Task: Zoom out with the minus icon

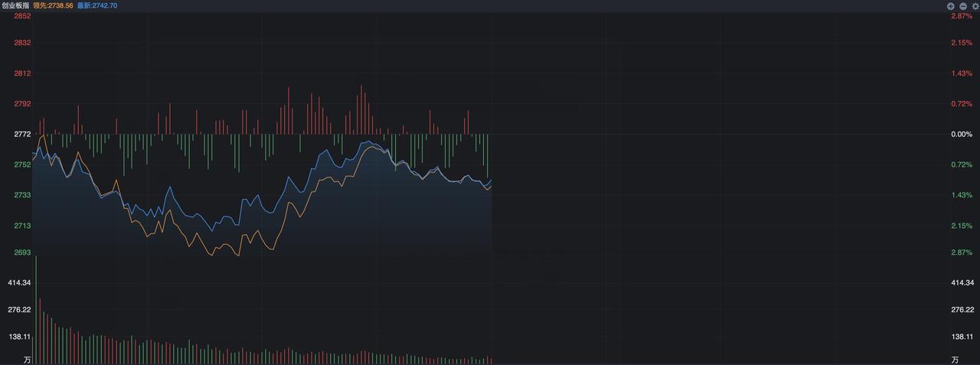Action: [x=963, y=5]
